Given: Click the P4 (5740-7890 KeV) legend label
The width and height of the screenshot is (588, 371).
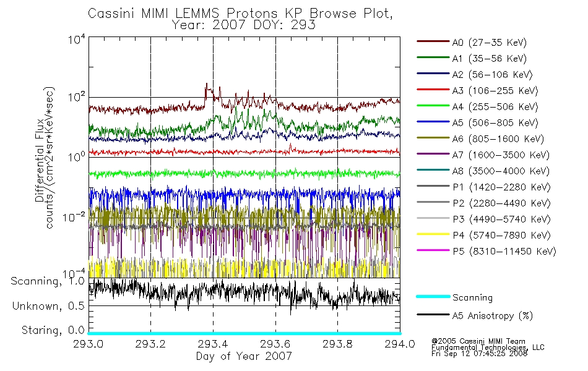Looking at the screenshot, I should (x=501, y=236).
